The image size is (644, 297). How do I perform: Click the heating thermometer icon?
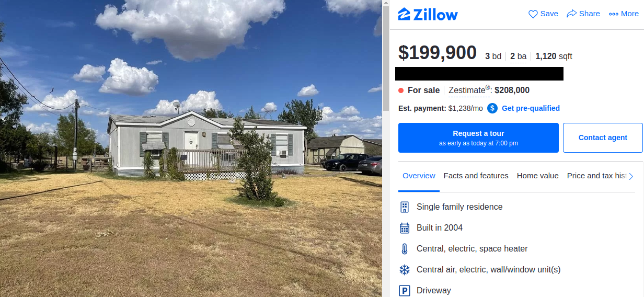[x=405, y=249]
